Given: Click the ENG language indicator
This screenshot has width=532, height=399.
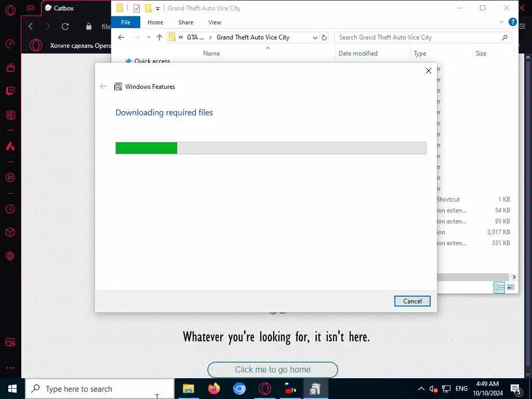Looking at the screenshot, I should pos(461,389).
